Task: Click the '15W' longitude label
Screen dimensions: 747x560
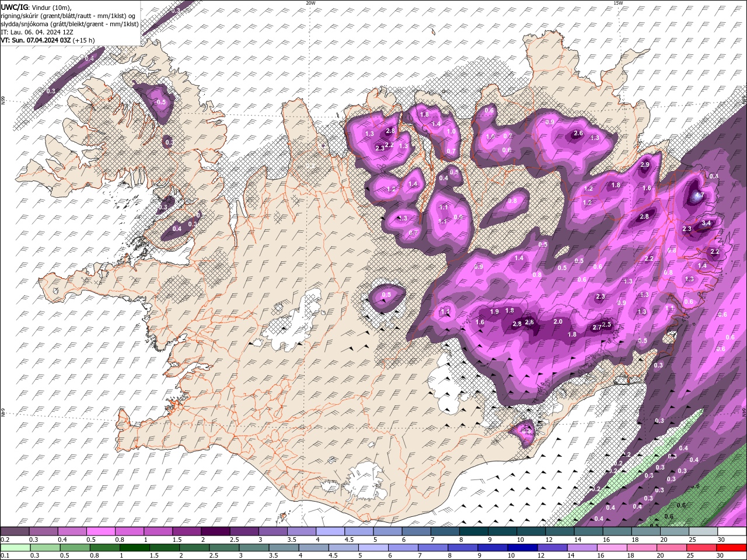Action: tap(618, 3)
